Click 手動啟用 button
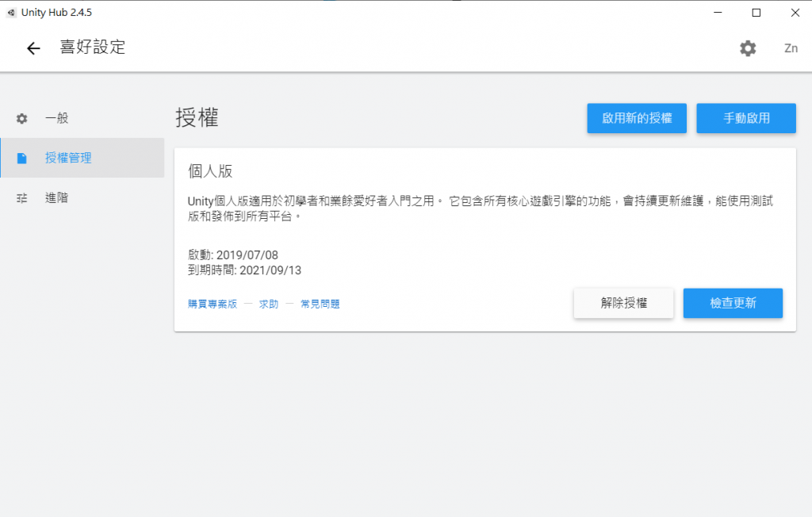 746,118
